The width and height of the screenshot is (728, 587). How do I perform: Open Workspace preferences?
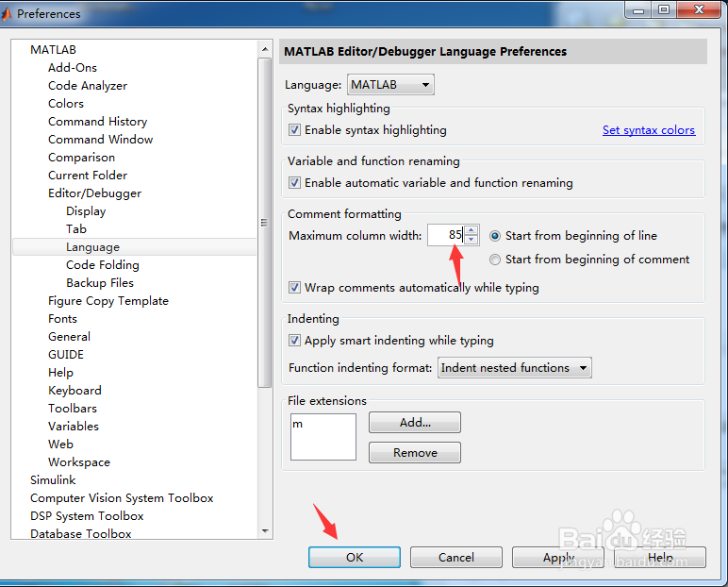79,462
